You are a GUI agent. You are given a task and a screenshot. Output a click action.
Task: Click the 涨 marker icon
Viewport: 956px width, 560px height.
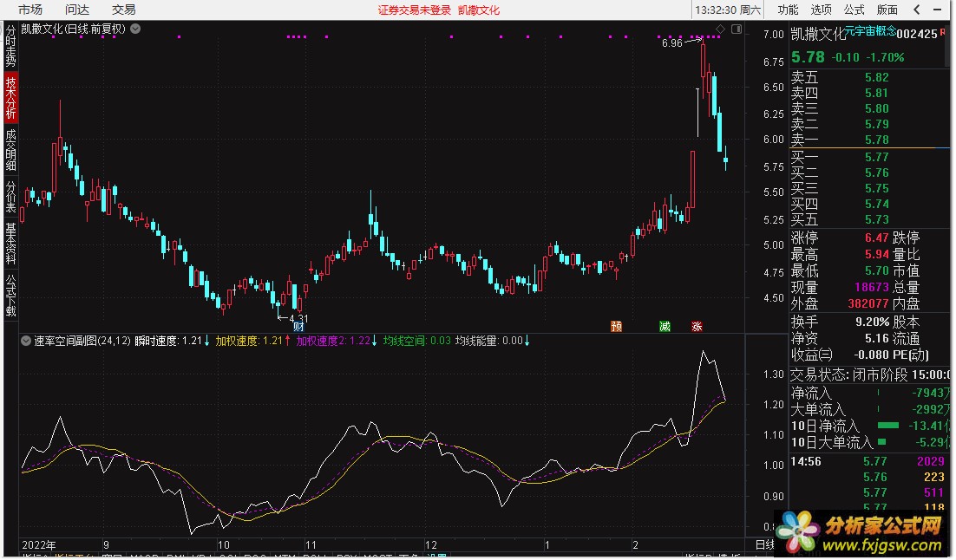[x=697, y=327]
